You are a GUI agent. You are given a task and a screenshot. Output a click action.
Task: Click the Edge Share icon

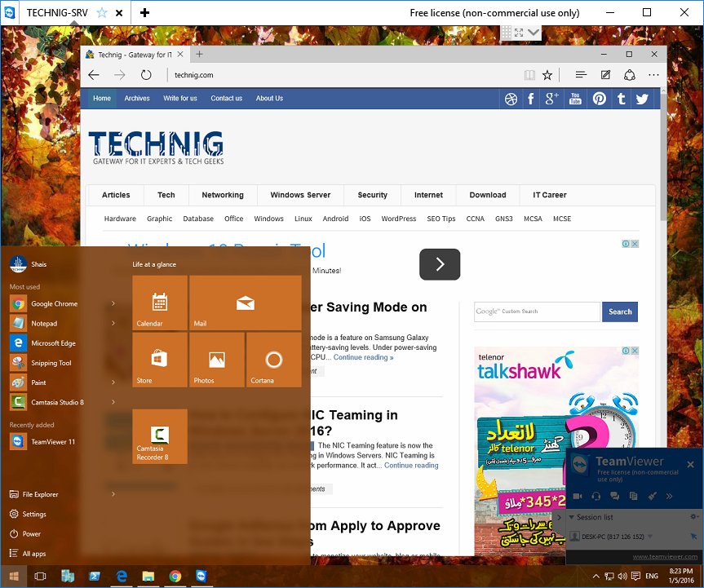(630, 75)
